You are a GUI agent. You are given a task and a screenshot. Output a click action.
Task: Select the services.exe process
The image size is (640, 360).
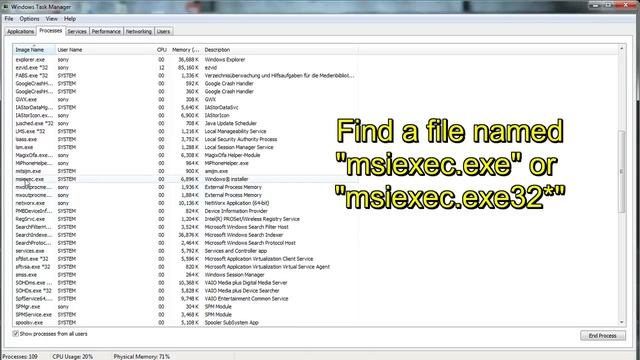coord(185,251)
